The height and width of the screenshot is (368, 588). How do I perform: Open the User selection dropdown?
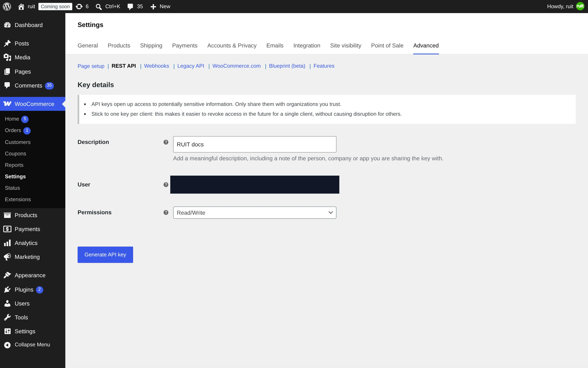point(255,185)
